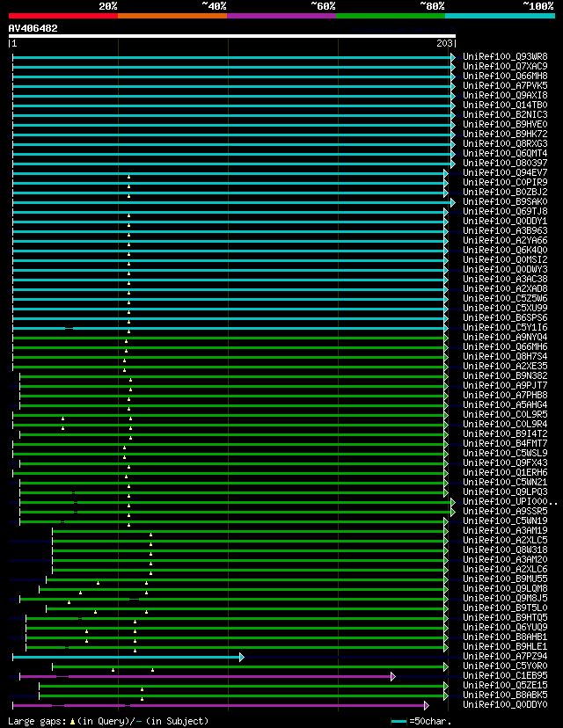Click the =50char. scale legend bar
The image size is (563, 728).
(399, 722)
